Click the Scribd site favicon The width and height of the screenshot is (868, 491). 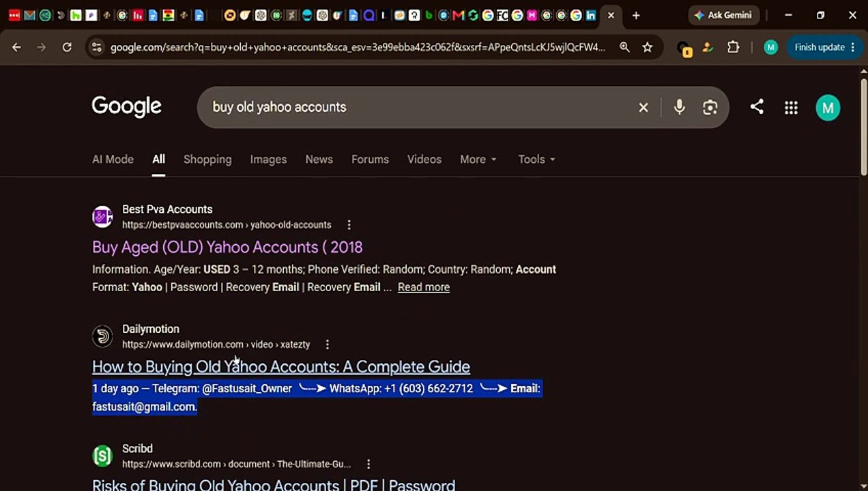point(102,456)
